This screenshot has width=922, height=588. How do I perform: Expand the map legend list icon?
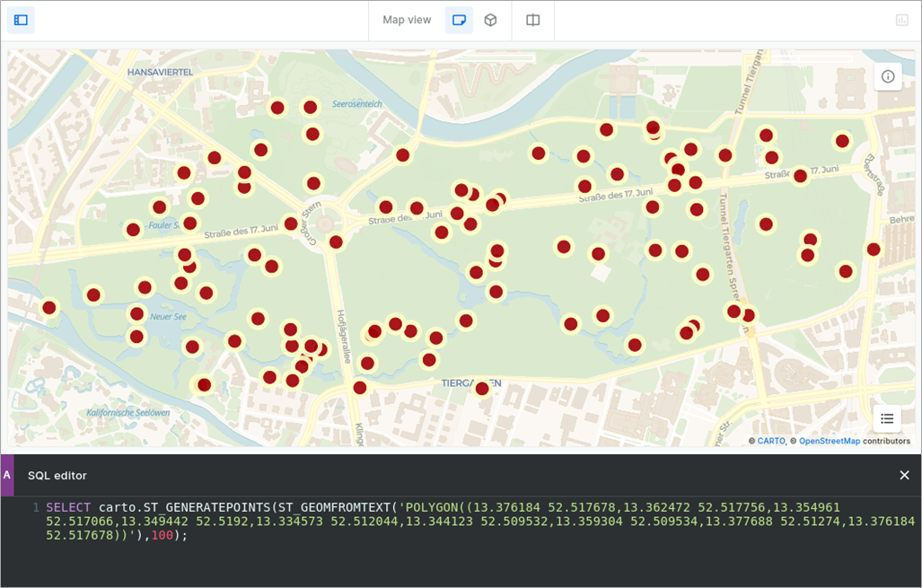[887, 418]
